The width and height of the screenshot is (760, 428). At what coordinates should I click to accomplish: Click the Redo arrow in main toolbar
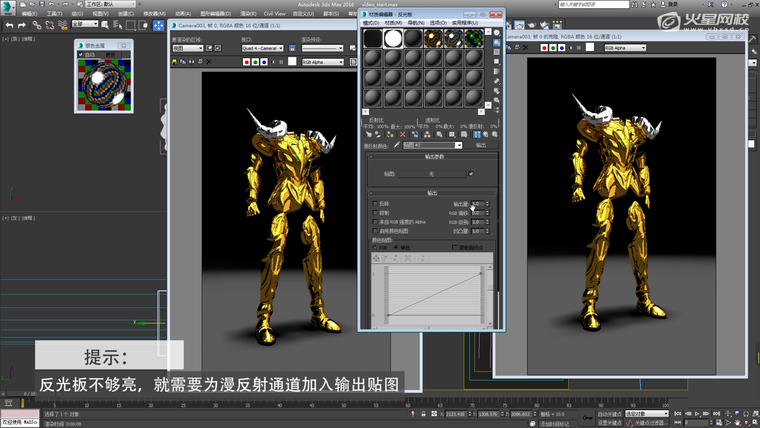21,24
